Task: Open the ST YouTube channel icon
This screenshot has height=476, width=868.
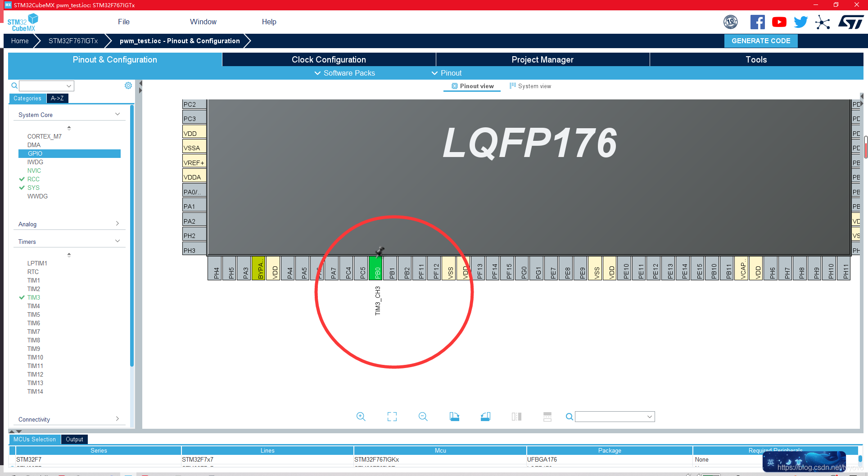Action: (x=779, y=22)
